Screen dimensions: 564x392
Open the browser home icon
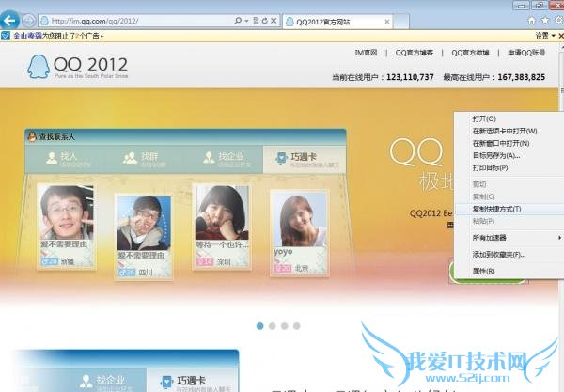(532, 21)
